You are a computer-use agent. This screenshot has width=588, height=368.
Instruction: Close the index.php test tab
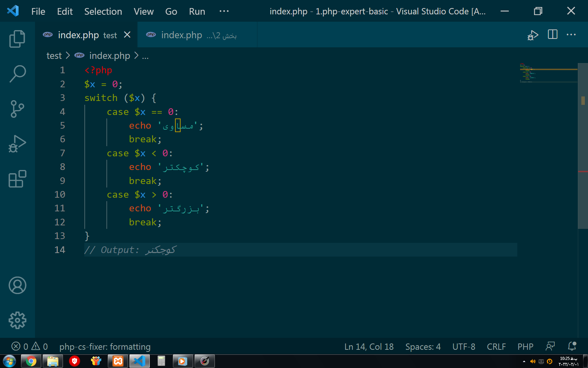click(x=127, y=35)
